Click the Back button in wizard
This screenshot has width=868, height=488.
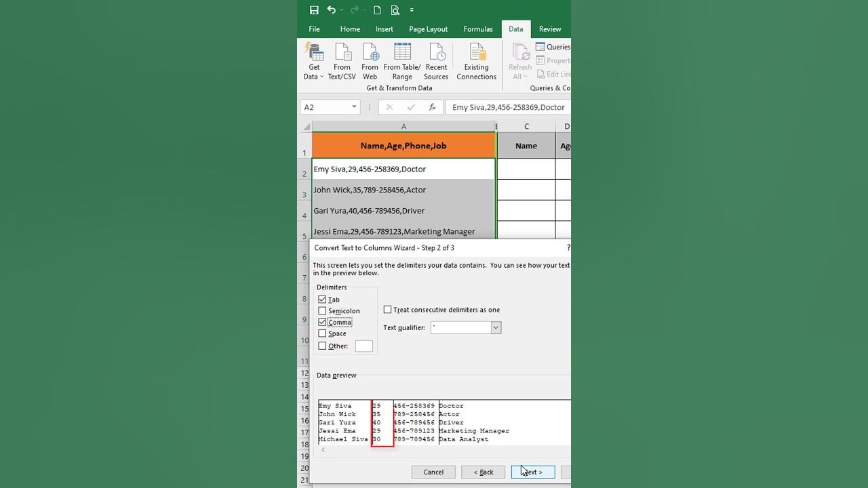(484, 472)
